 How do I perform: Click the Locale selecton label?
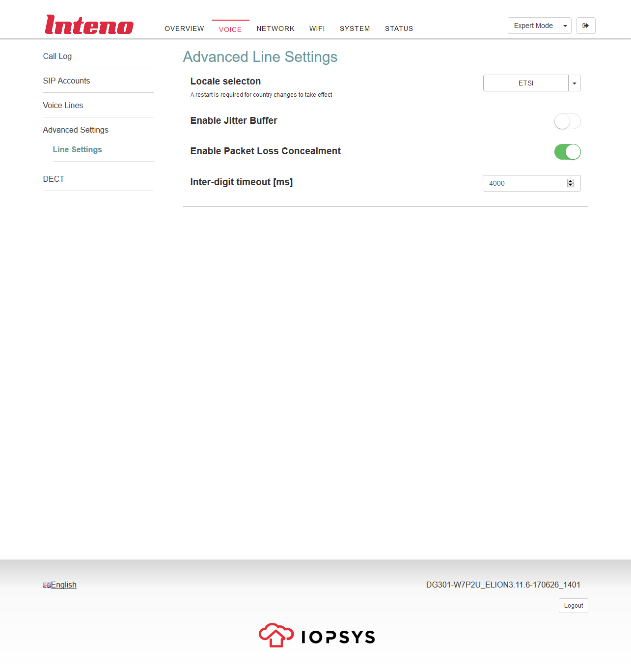pos(225,81)
